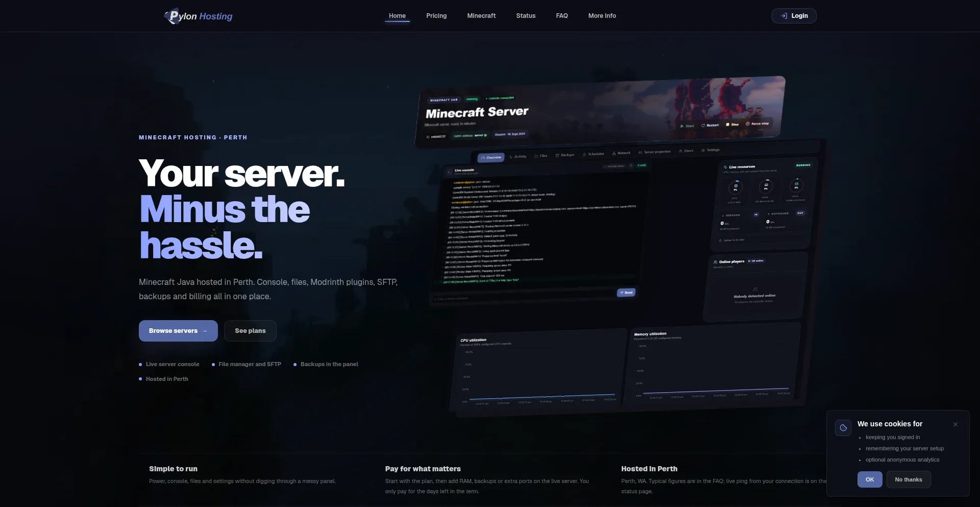Click the Send button under the console

click(x=626, y=293)
